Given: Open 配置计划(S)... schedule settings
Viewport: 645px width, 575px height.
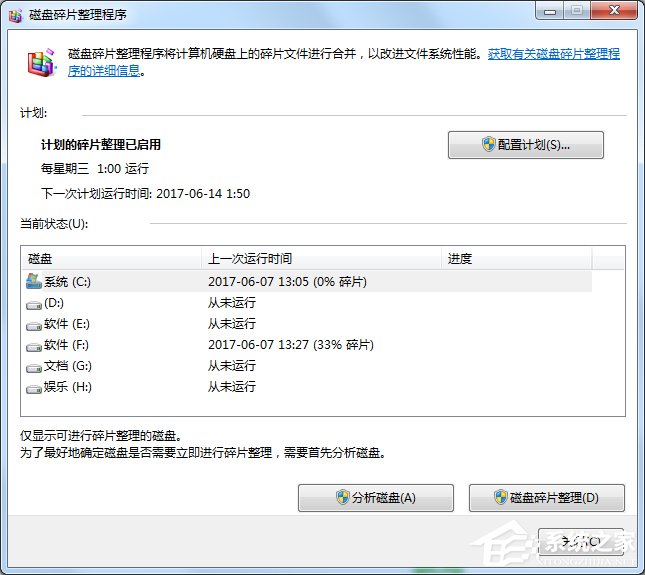Looking at the screenshot, I should pyautogui.click(x=525, y=145).
